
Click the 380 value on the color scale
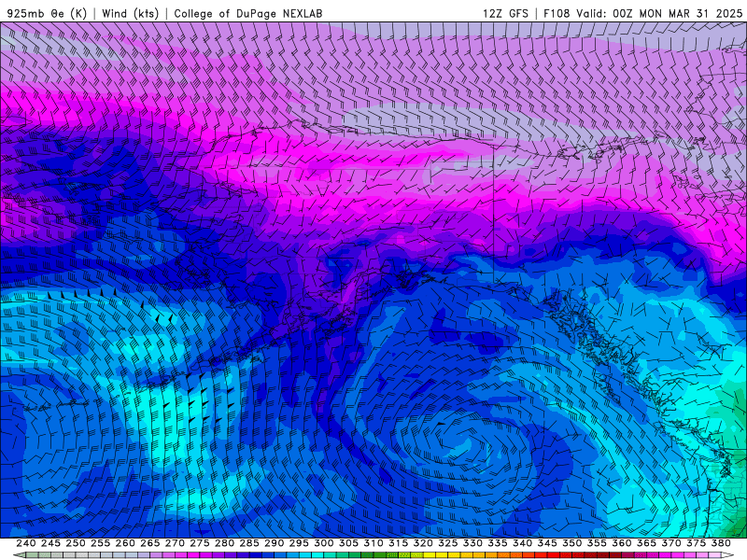(x=721, y=543)
